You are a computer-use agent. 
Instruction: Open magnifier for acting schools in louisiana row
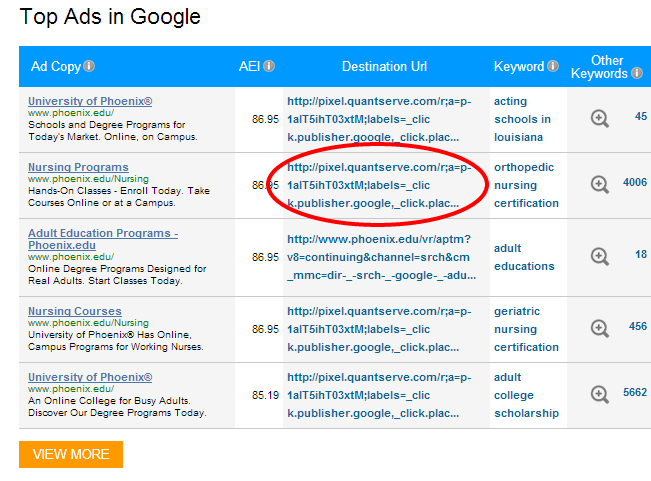600,119
